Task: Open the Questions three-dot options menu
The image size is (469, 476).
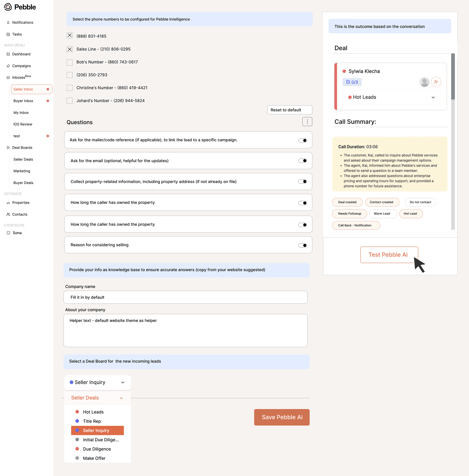Action: point(307,122)
